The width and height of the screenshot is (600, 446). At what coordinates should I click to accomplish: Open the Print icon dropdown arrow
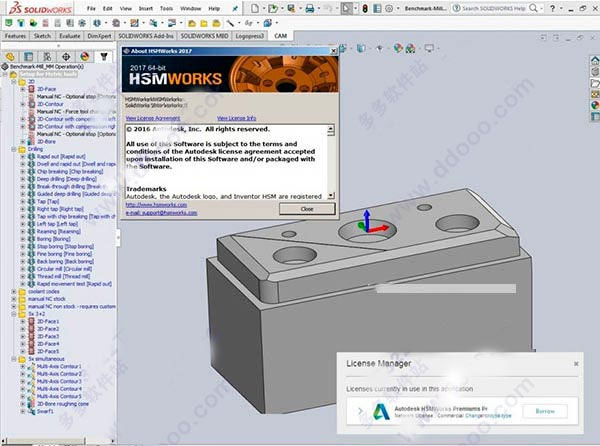[x=319, y=8]
